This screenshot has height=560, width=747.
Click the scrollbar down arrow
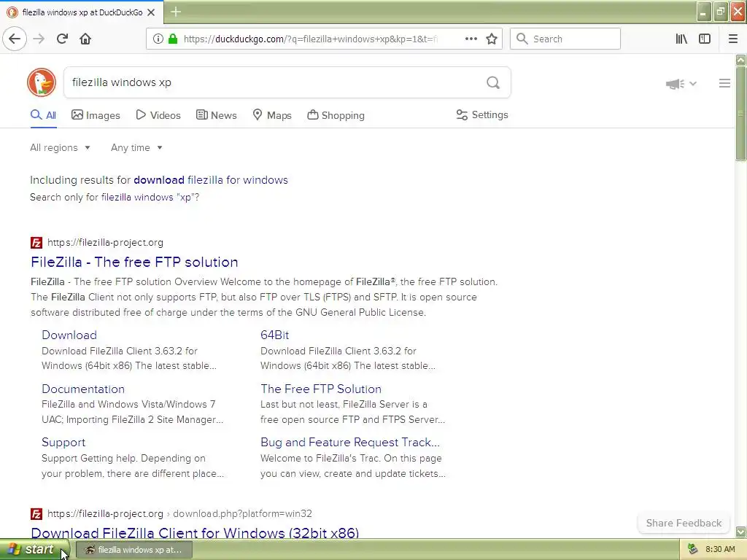(x=740, y=532)
